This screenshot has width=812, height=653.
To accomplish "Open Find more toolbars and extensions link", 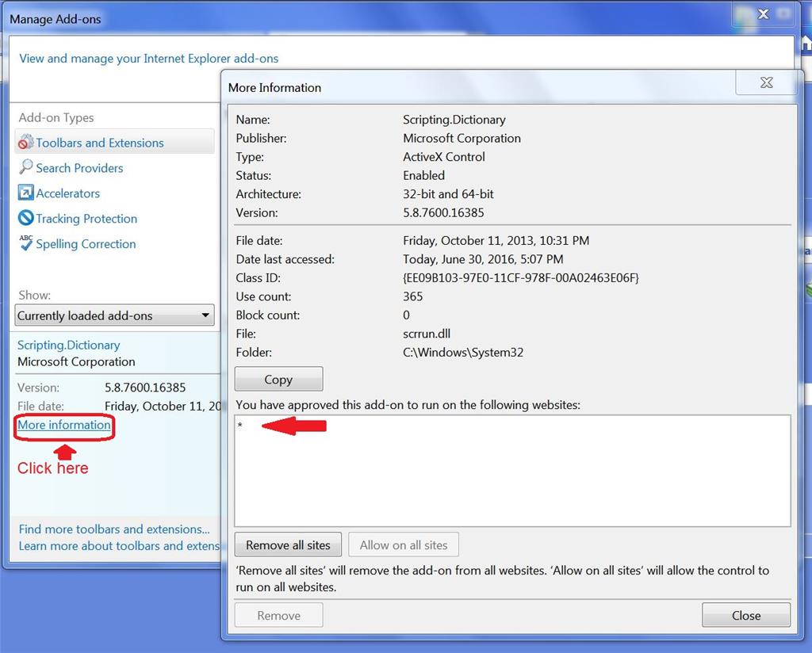I will coord(114,529).
